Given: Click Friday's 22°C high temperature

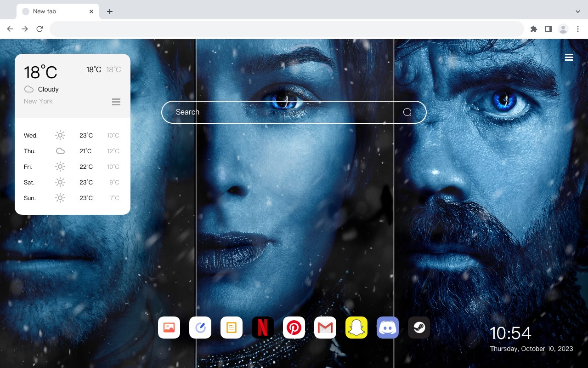Looking at the screenshot, I should click(x=86, y=167).
